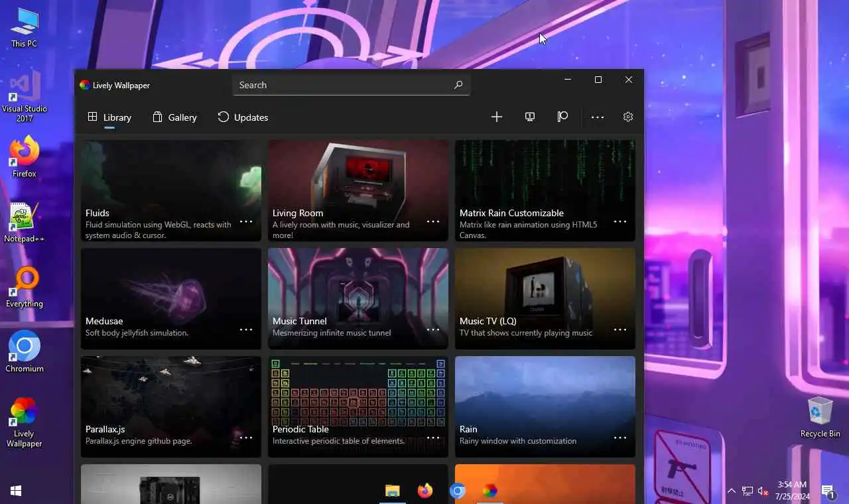The width and height of the screenshot is (849, 504).
Task: Select Notepad++ desktop shortcut
Action: (x=24, y=222)
